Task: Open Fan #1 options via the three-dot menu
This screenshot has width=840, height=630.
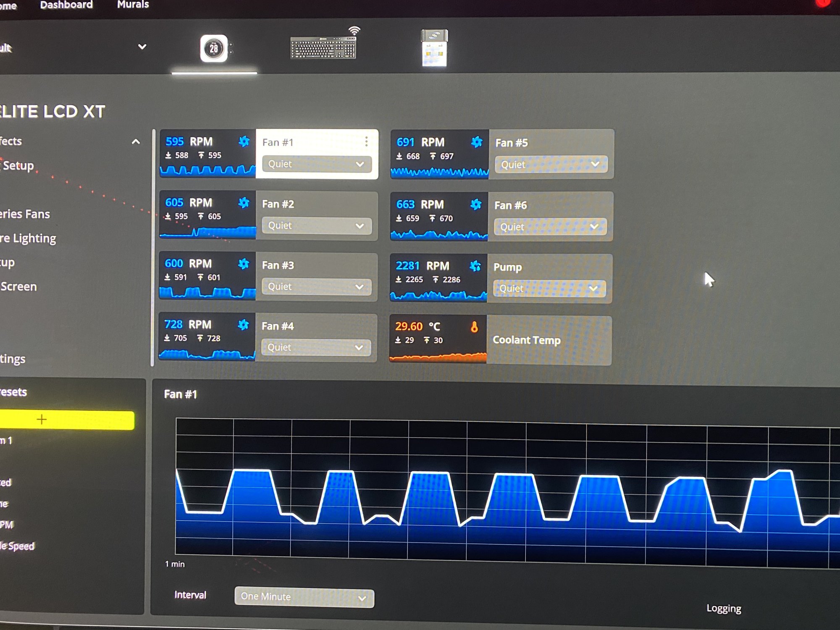Action: (x=366, y=142)
